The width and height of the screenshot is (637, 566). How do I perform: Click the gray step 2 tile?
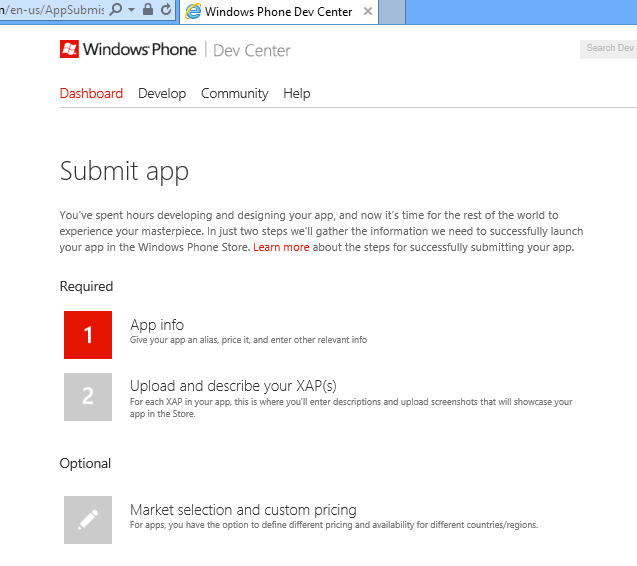coord(88,397)
